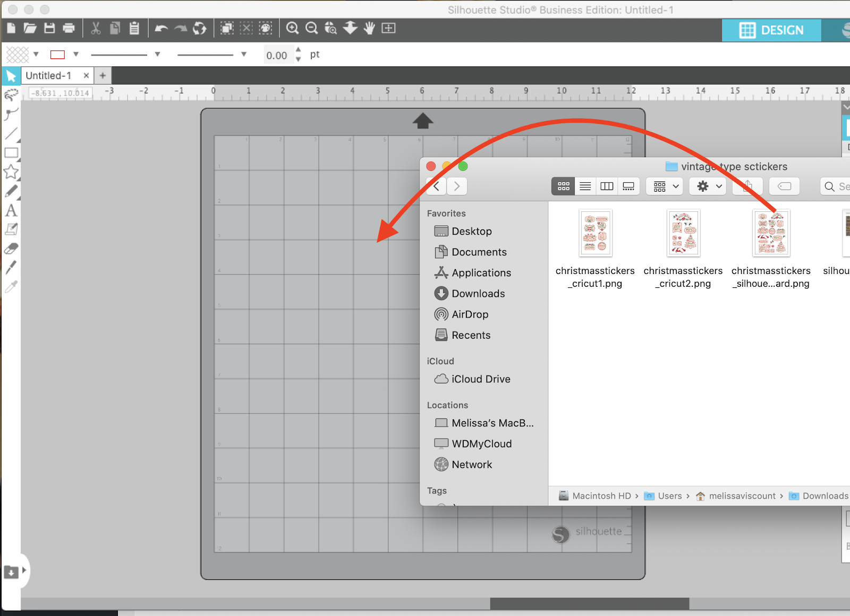Increase line thickness with up stepper
850x616 pixels.
(298, 50)
